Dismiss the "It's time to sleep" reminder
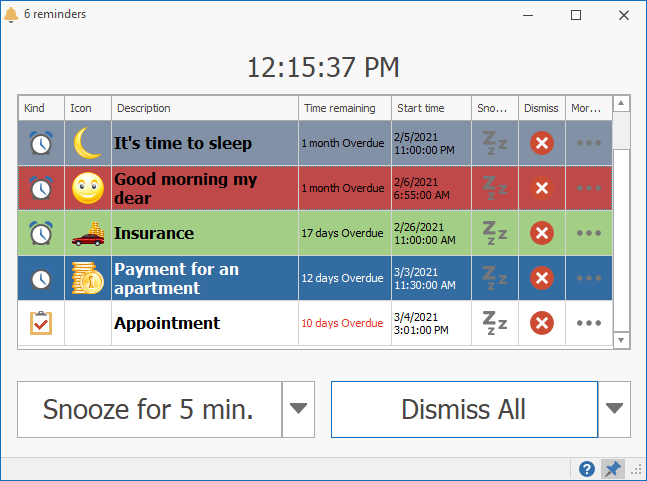 click(542, 143)
